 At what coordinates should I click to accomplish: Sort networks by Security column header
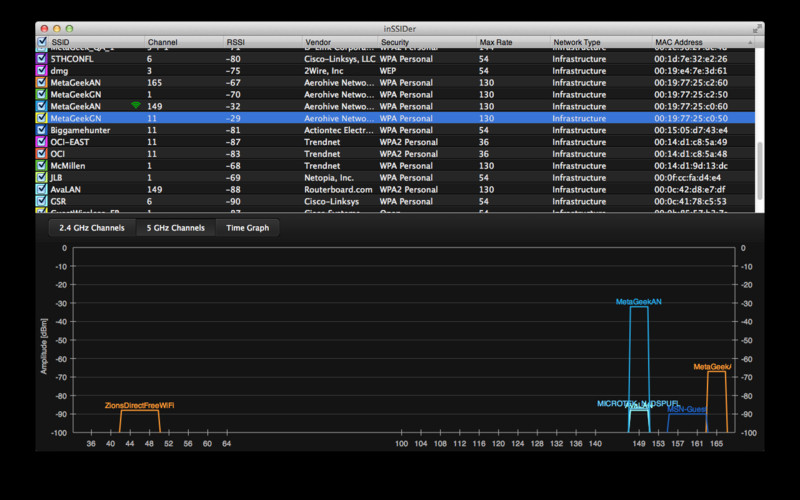(394, 42)
